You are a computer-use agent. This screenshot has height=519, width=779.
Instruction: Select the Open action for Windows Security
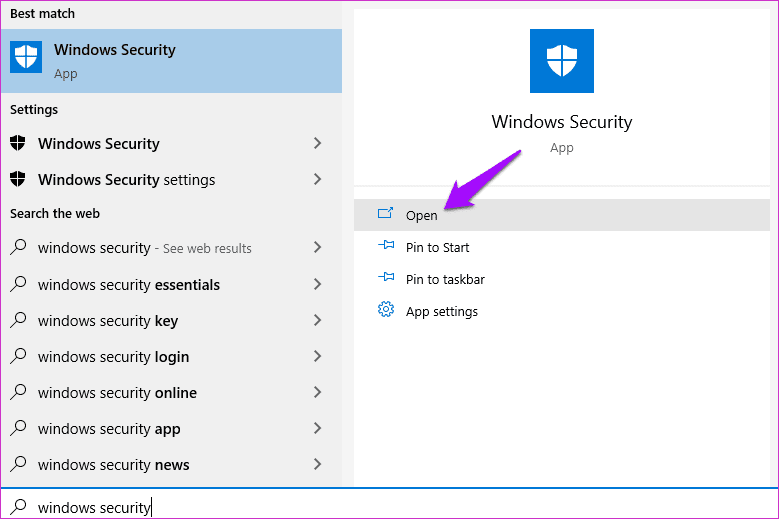pyautogui.click(x=422, y=215)
